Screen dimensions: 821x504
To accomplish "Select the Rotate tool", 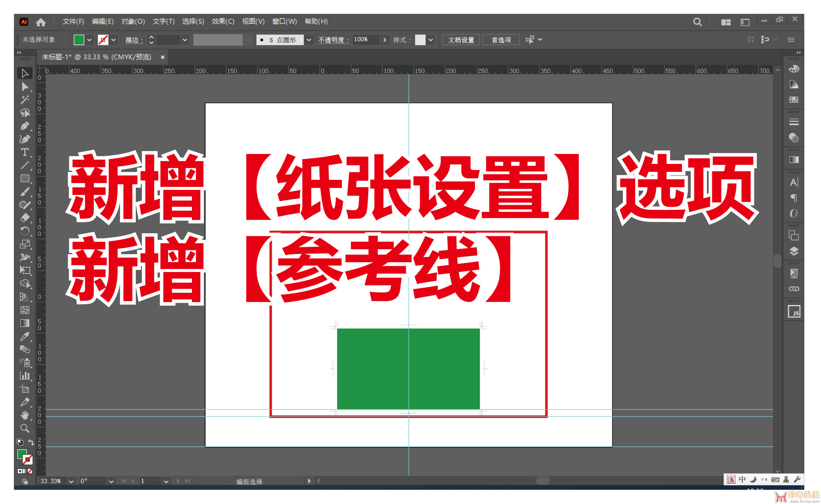I will (25, 231).
